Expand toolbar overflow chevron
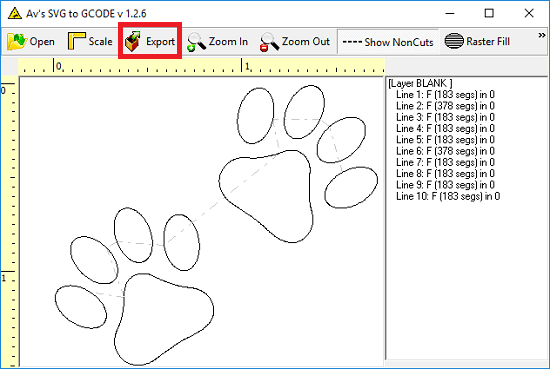This screenshot has height=369, width=550. tap(542, 35)
